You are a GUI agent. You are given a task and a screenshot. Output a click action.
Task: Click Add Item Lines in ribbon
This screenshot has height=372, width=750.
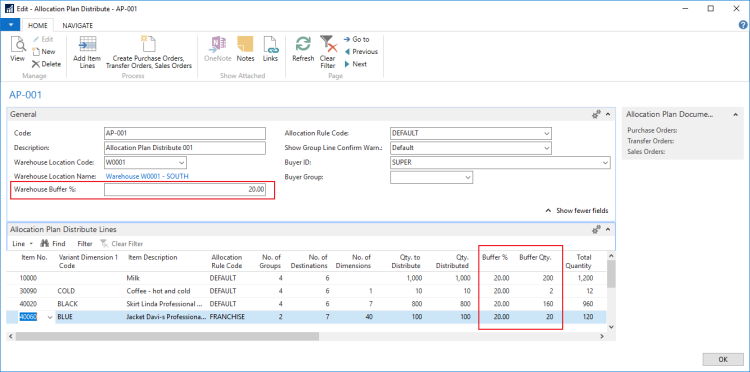tap(88, 53)
